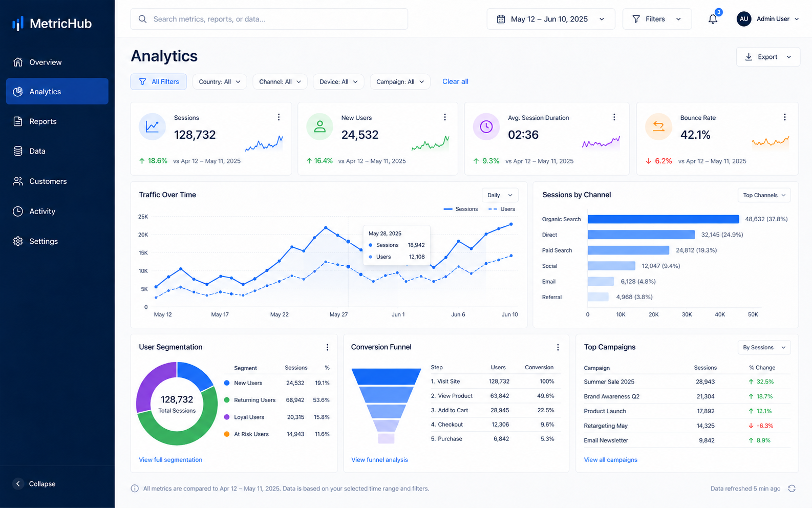Open the top Filters dropdown
The height and width of the screenshot is (508, 812).
pyautogui.click(x=657, y=19)
